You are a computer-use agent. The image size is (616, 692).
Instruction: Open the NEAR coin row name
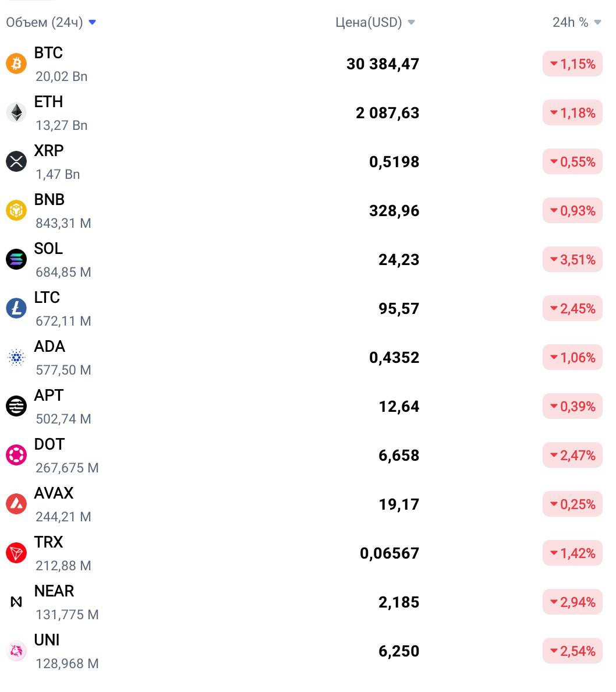54,591
